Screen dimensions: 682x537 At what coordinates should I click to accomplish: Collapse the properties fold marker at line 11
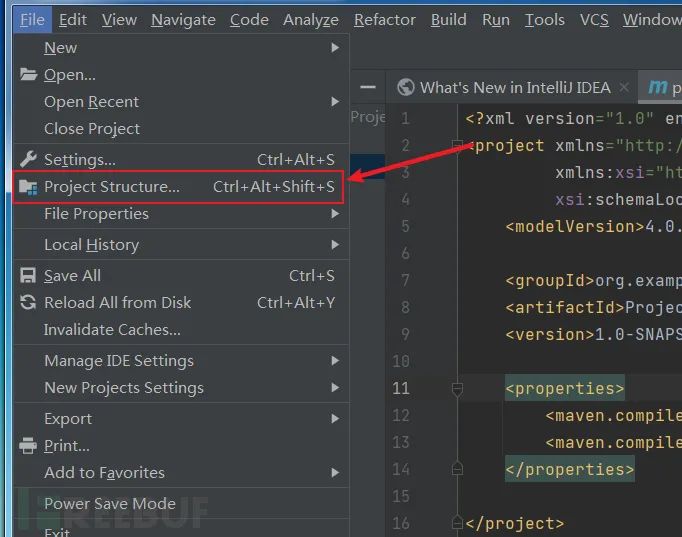tap(457, 389)
